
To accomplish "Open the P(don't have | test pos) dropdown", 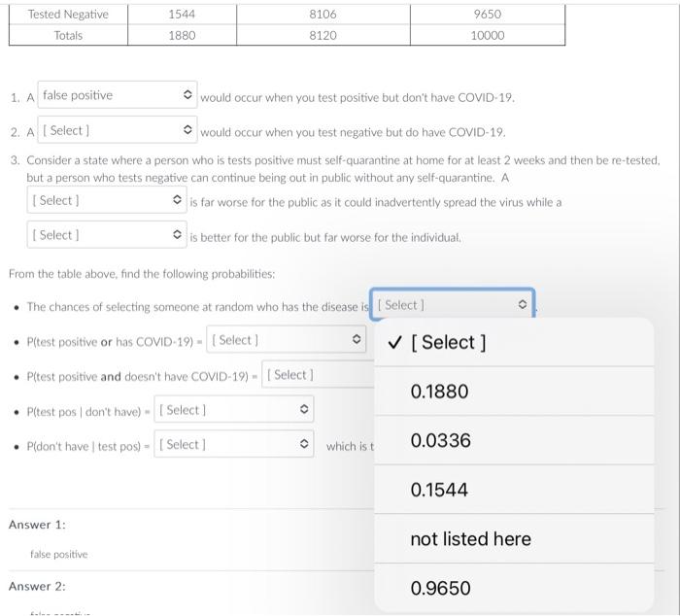I will click(x=234, y=444).
